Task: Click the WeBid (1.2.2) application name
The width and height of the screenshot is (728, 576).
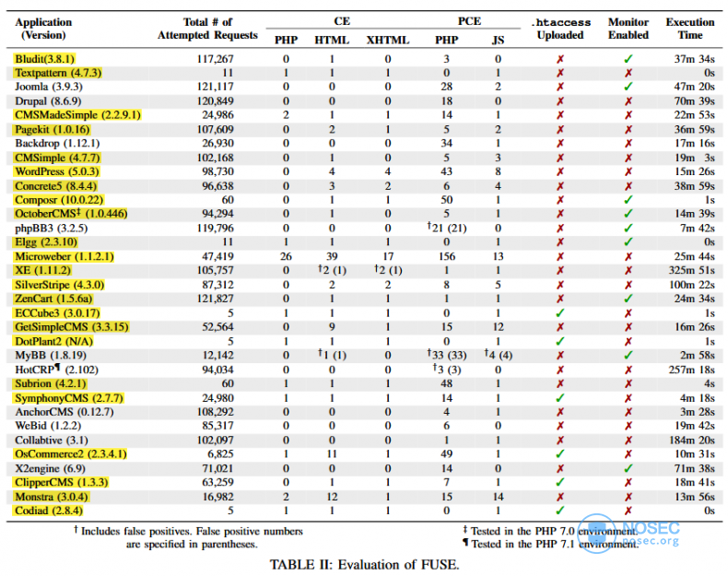Action: point(48,426)
